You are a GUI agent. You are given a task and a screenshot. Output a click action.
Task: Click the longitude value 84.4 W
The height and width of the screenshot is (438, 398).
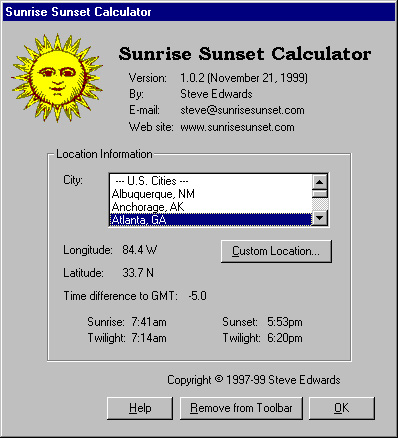pyautogui.click(x=139, y=250)
